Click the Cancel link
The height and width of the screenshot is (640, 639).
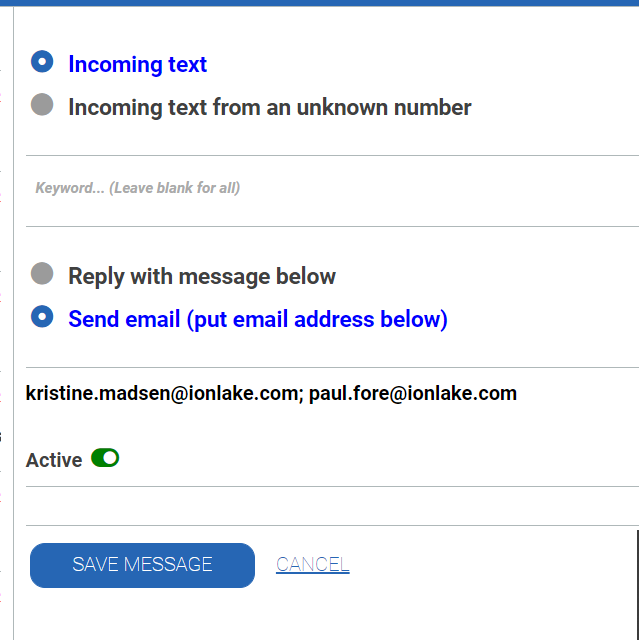click(x=312, y=565)
